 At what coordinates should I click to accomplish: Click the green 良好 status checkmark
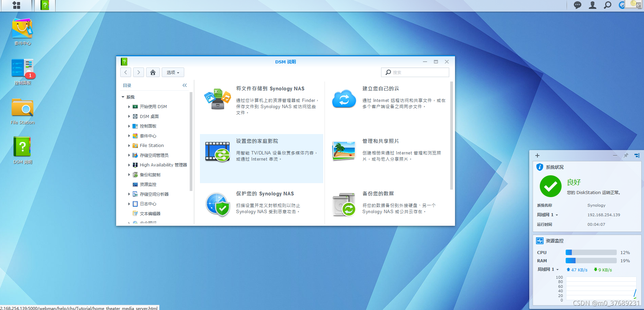pyautogui.click(x=551, y=186)
